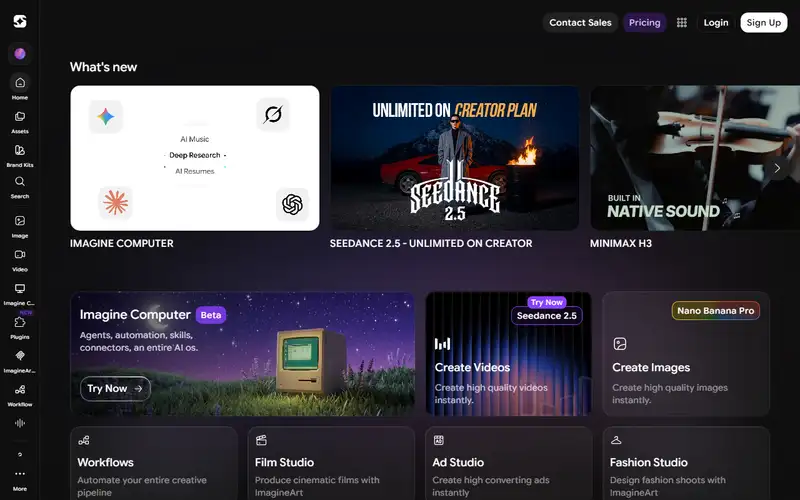Screen dimensions: 800x500
Task: Open the Seedance 2.5 banner thumbnail
Action: click(454, 158)
